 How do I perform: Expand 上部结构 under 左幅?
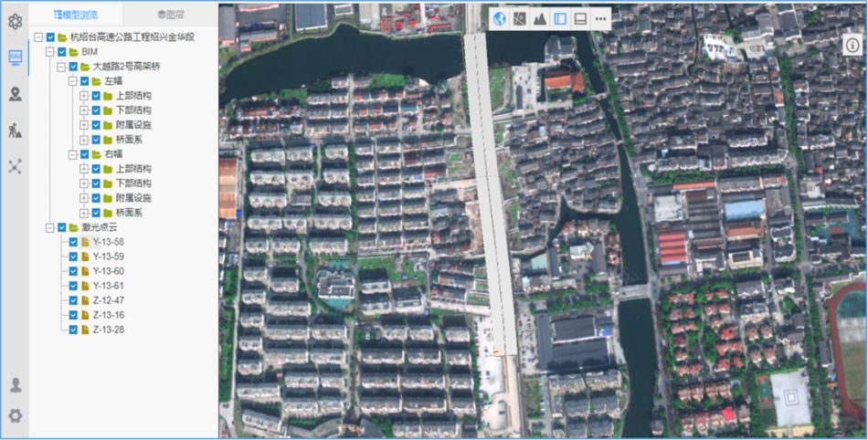[x=84, y=96]
